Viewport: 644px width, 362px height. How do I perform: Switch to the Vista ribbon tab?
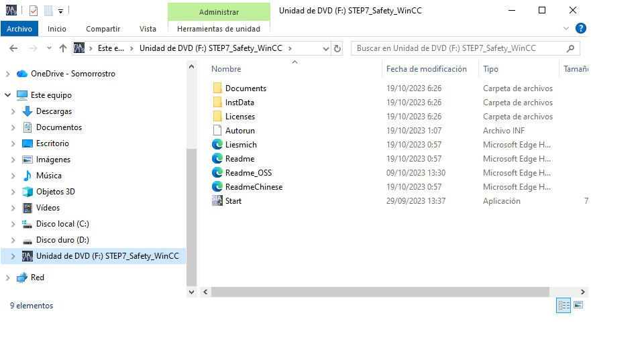148,29
